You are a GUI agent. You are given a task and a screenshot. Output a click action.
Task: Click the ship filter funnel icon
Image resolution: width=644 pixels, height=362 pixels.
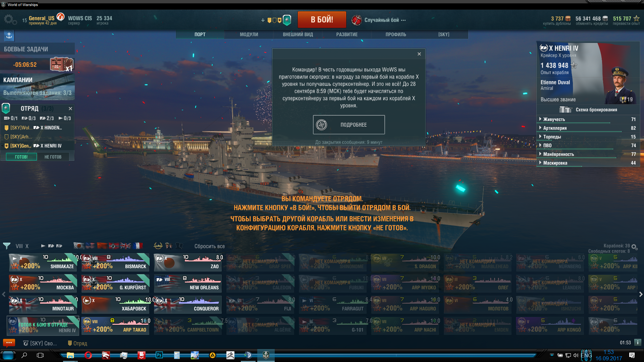point(7,246)
